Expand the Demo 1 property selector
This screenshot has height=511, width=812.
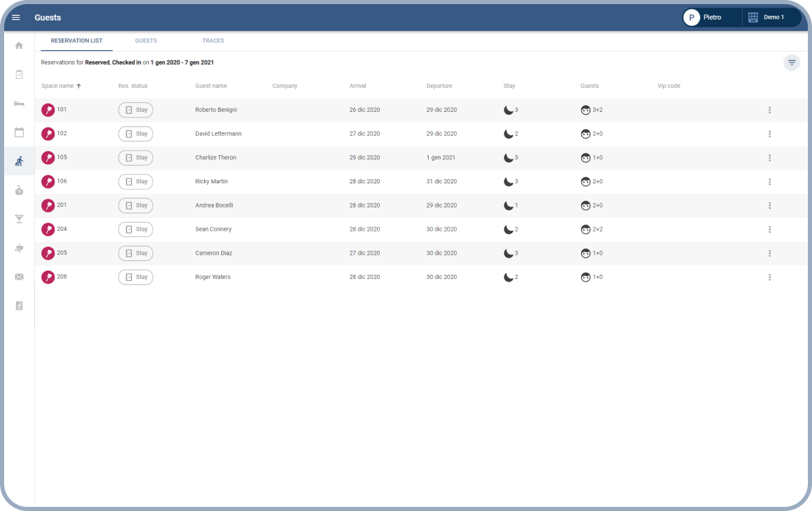click(x=773, y=17)
